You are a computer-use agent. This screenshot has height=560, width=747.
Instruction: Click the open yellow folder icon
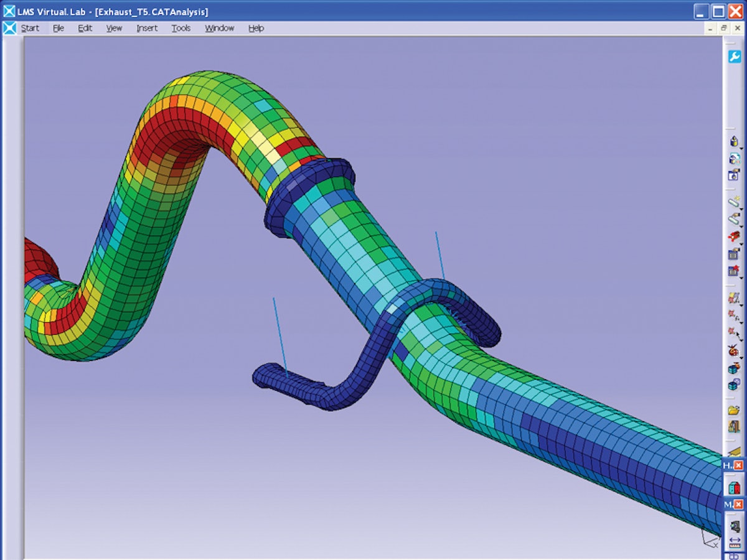(733, 410)
